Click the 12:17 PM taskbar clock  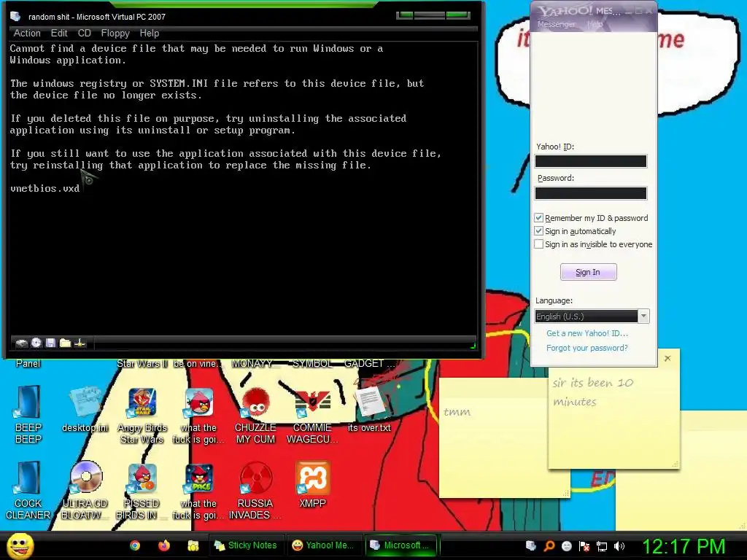[684, 546]
